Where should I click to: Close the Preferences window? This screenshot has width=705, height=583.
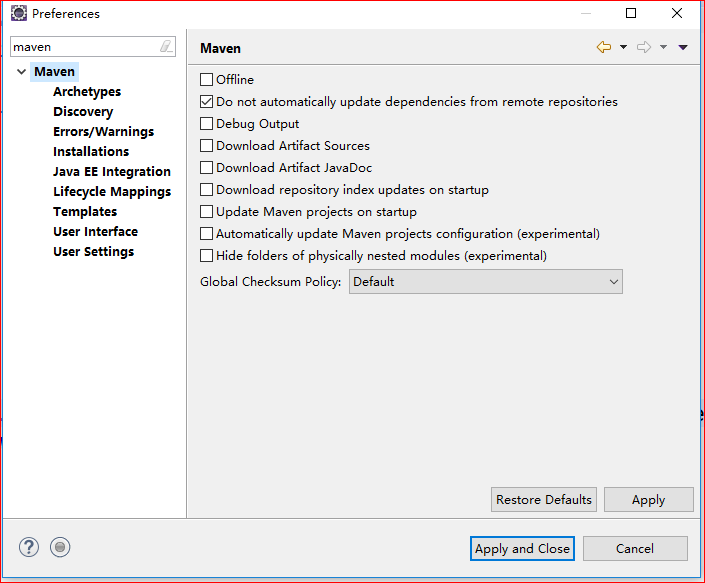(x=677, y=13)
